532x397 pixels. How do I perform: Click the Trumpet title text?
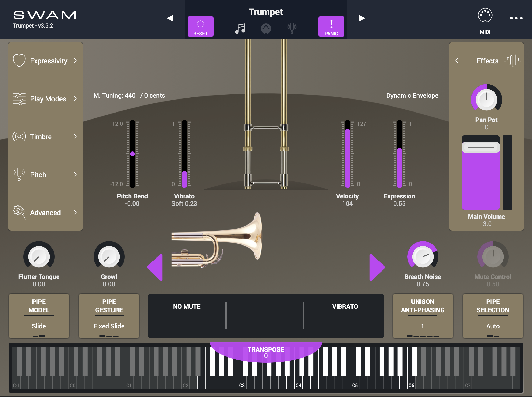click(x=266, y=12)
